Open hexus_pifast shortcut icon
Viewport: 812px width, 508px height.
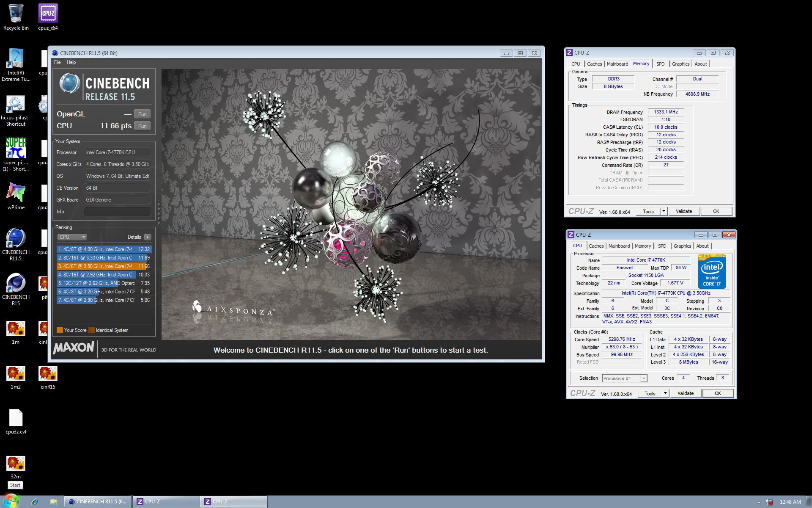click(16, 110)
